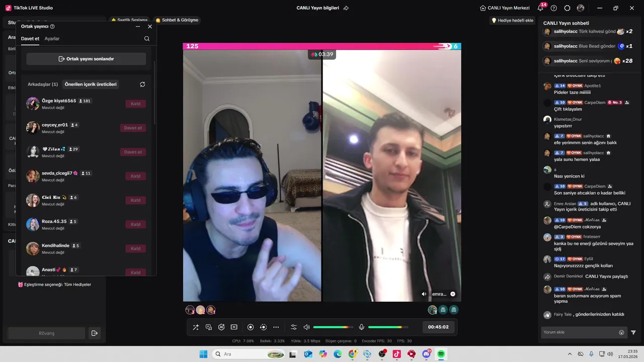Click Katıl for sevda_cicegii7
This screenshot has height=362, width=644.
135,176
